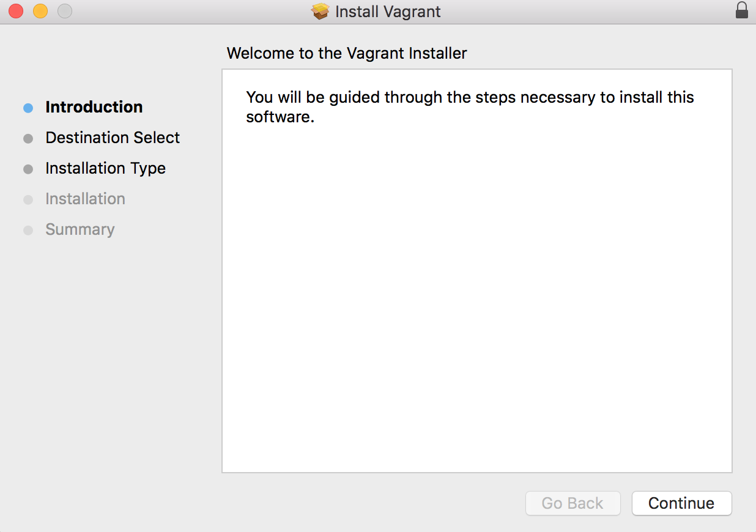756x532 pixels.
Task: Click the 'Welcome to the Vagrant Installer' heading
Action: pos(347,53)
